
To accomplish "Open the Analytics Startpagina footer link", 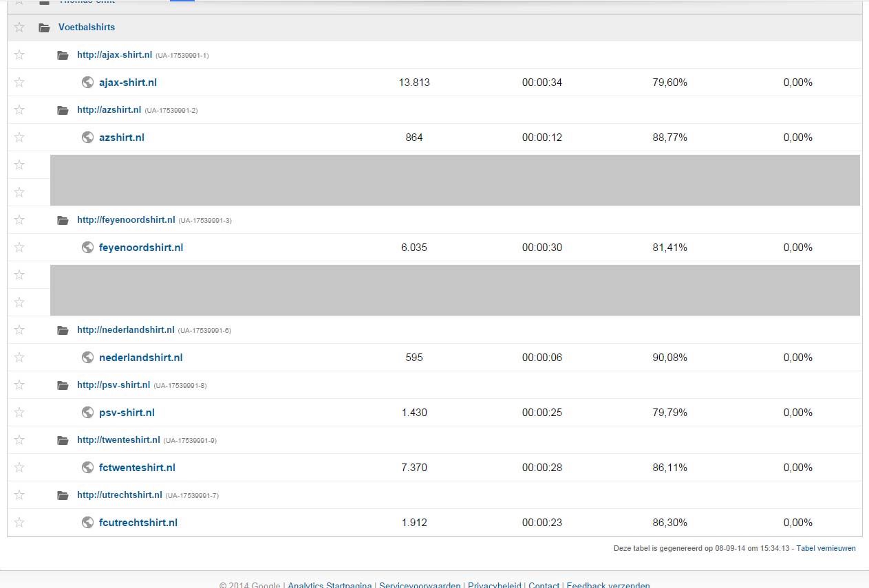I will (330, 585).
